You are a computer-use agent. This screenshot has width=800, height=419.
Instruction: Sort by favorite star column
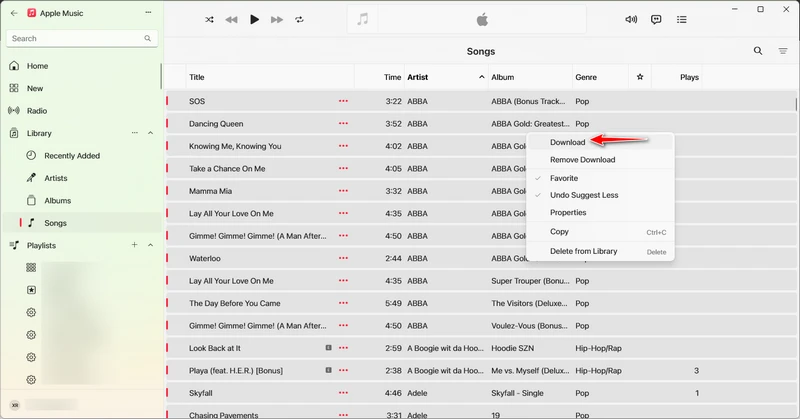pyautogui.click(x=640, y=77)
